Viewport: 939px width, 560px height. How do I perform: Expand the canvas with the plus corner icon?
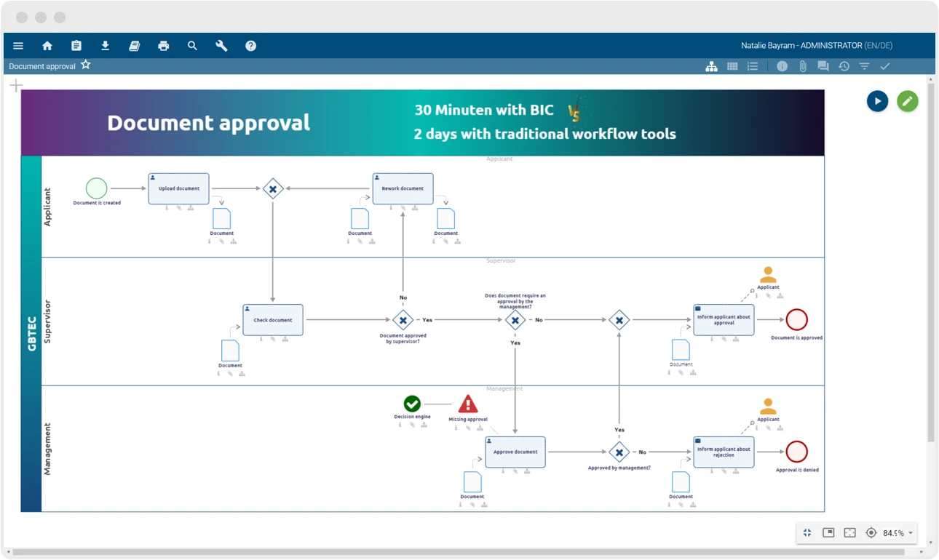click(16, 87)
